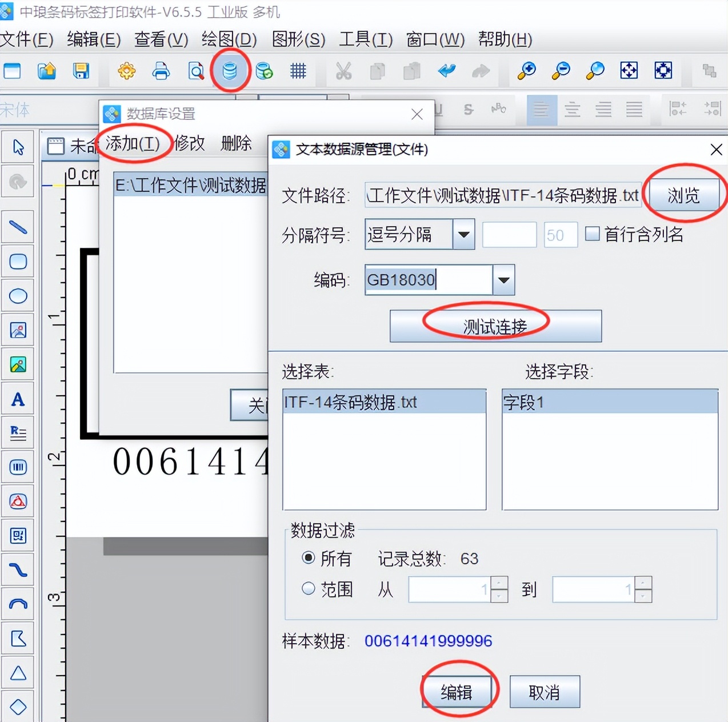The image size is (728, 722).
Task: Open print preview from the toolbar
Action: click(x=195, y=71)
